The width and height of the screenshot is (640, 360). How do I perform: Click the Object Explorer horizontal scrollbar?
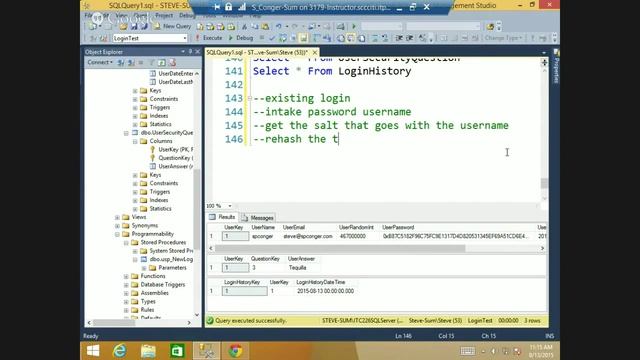114,322
